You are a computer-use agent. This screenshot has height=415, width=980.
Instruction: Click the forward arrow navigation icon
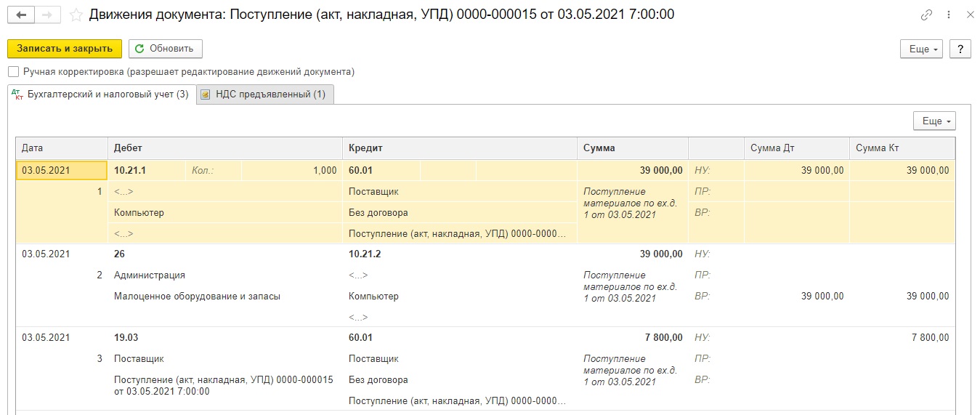click(46, 15)
